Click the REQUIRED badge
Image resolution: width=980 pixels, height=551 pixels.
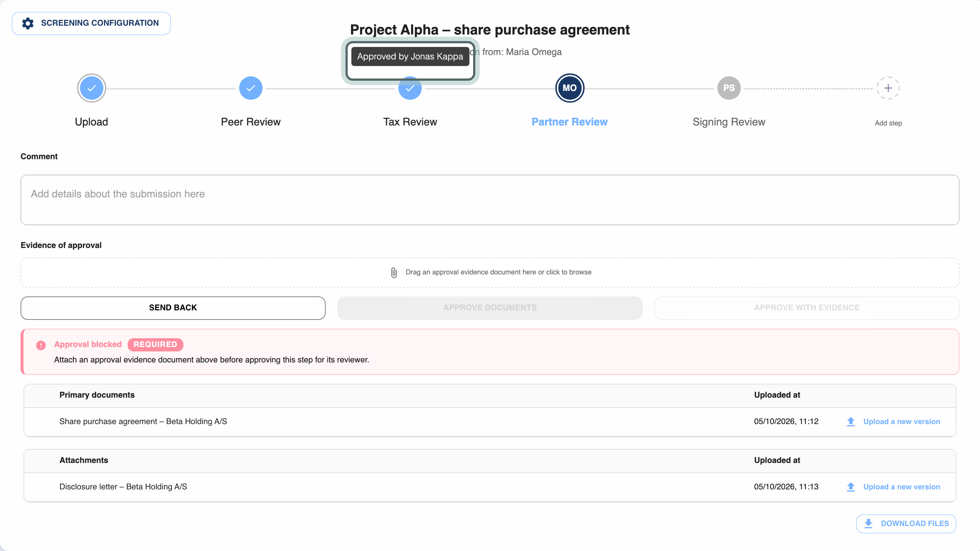pyautogui.click(x=155, y=344)
